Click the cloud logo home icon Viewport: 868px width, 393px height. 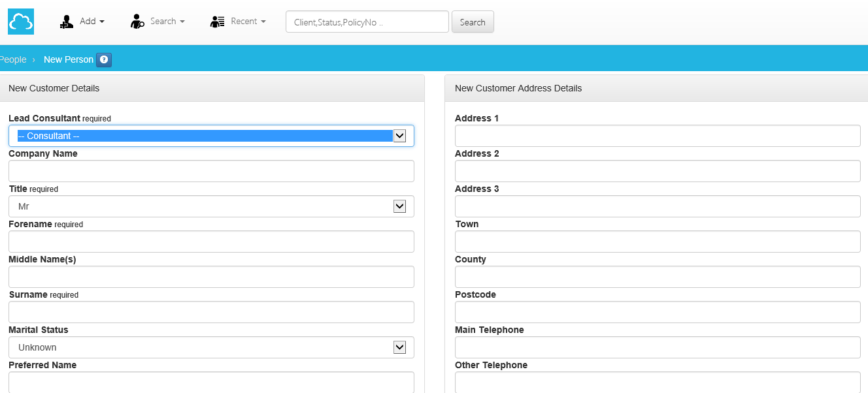coord(21,22)
